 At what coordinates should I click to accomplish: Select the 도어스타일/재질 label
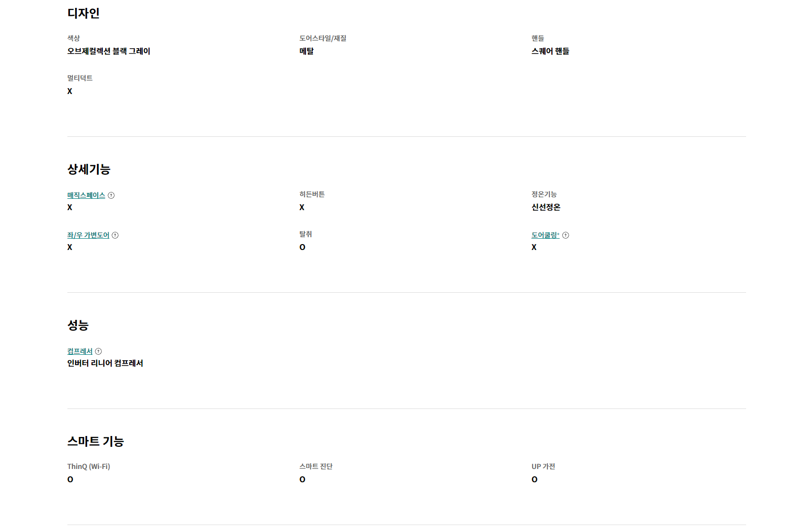point(323,38)
